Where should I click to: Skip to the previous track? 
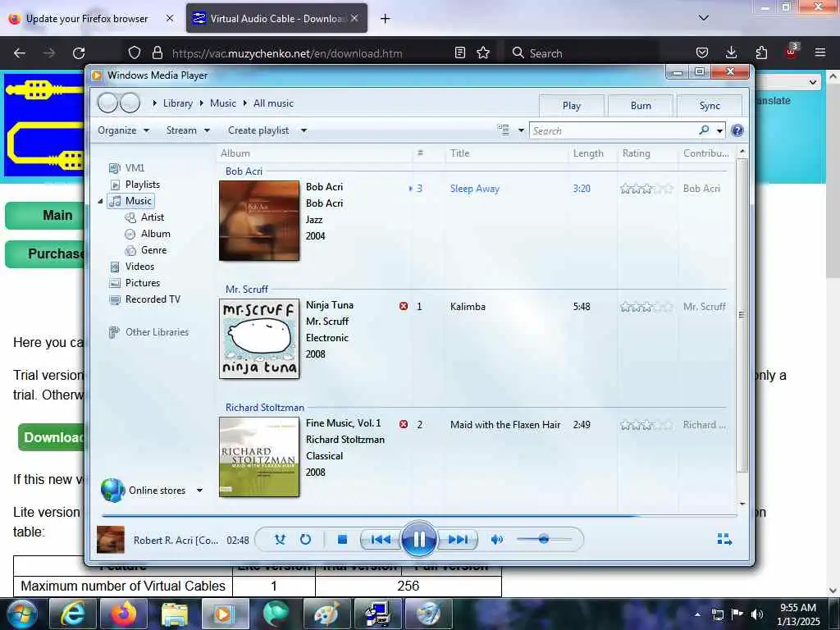[381, 540]
